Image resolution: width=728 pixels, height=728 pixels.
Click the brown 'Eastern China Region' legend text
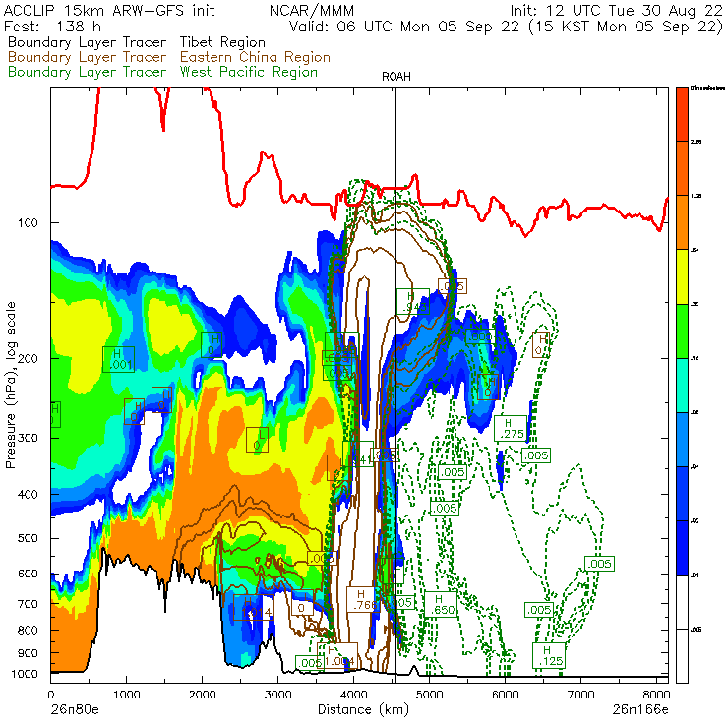pyautogui.click(x=255, y=57)
